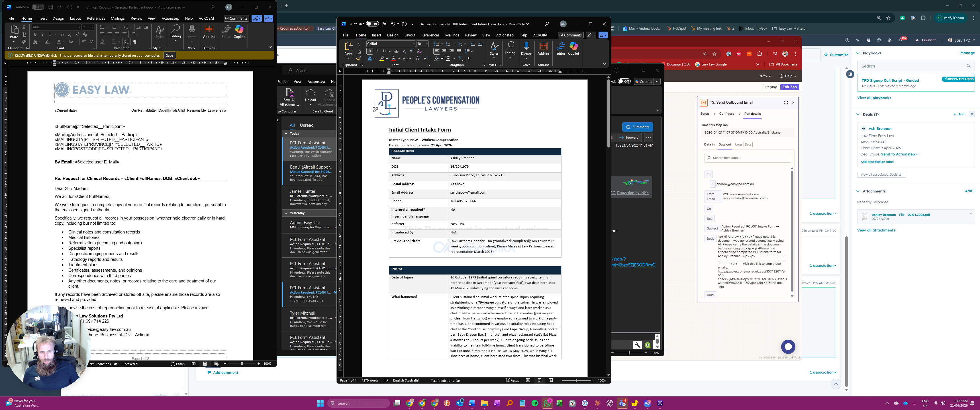Open Copilot in the intake form window
This screenshot has height=410, width=980.
click(573, 48)
